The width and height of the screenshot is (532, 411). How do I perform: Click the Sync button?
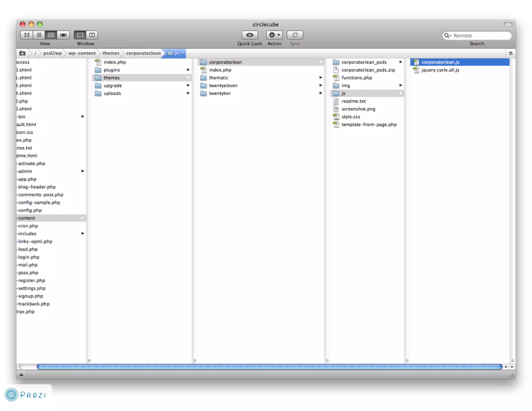(x=295, y=35)
